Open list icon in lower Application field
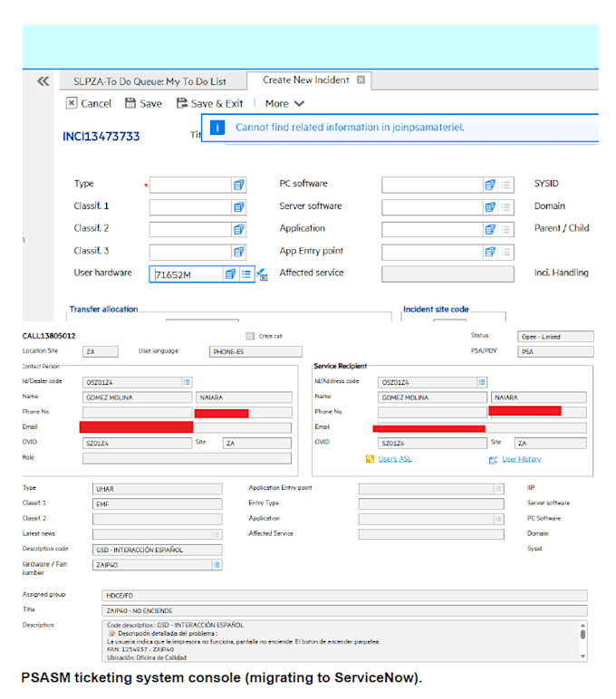Screen dimensions: 616x699 click(x=498, y=520)
